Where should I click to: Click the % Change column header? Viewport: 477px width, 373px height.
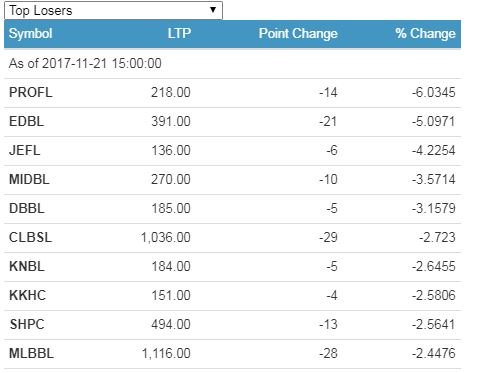425,34
